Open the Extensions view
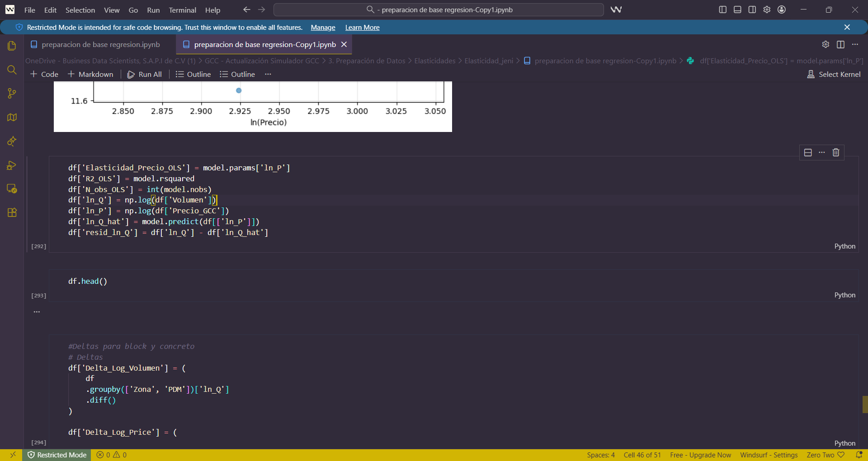868x461 pixels. (12, 212)
